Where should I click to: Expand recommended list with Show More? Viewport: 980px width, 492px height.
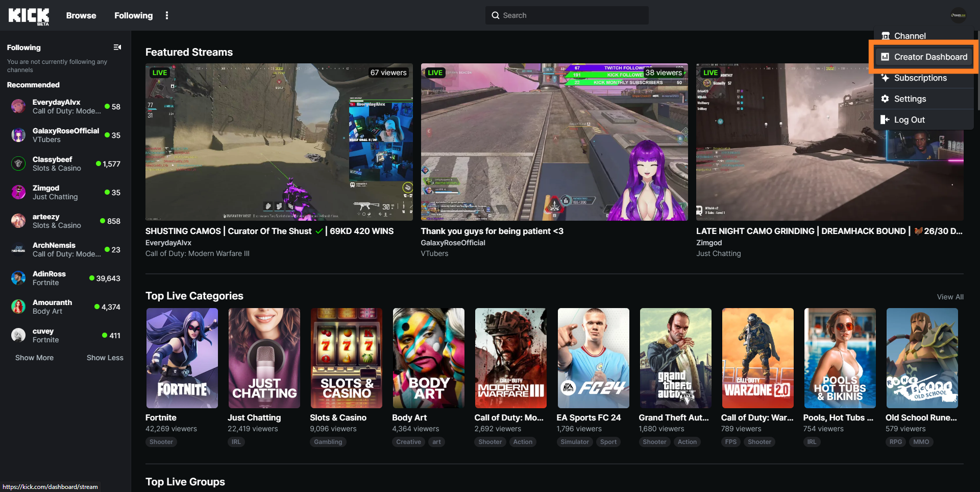click(x=34, y=358)
